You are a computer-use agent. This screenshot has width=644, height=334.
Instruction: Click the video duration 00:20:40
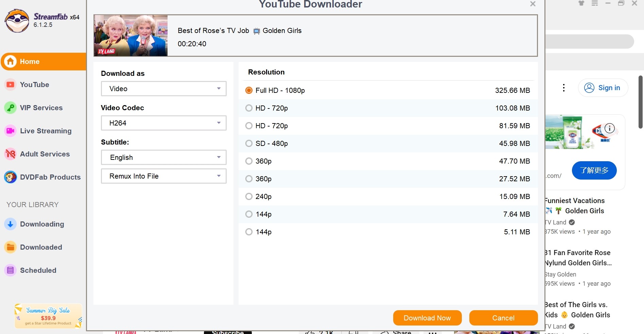click(x=192, y=44)
